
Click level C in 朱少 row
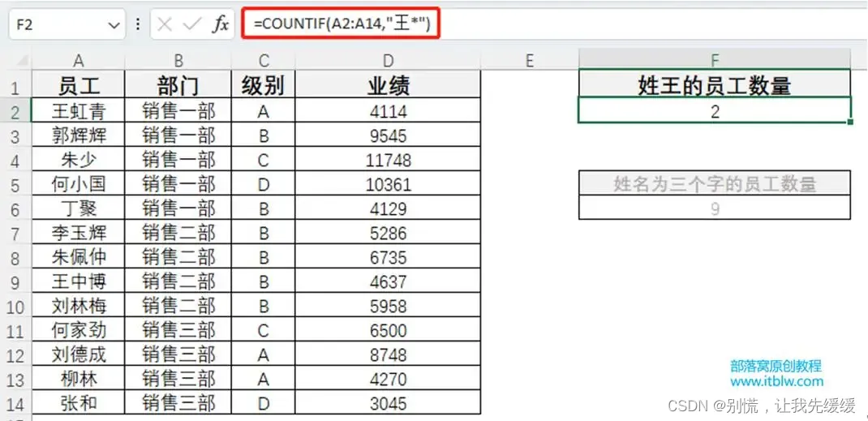click(264, 161)
